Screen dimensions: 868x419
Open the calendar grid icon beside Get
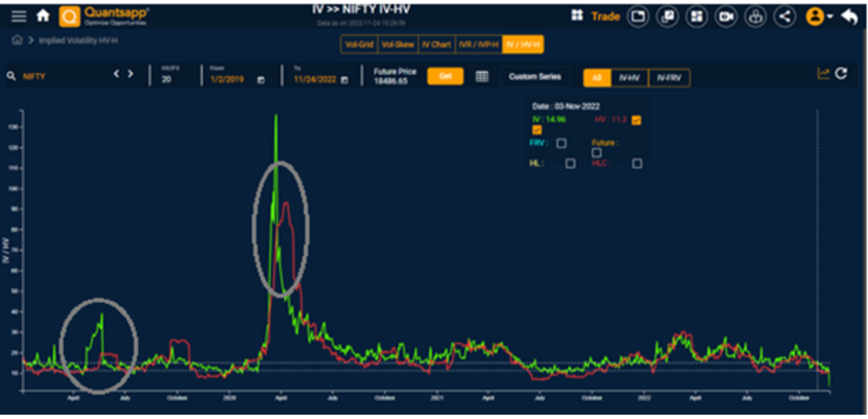pos(482,76)
